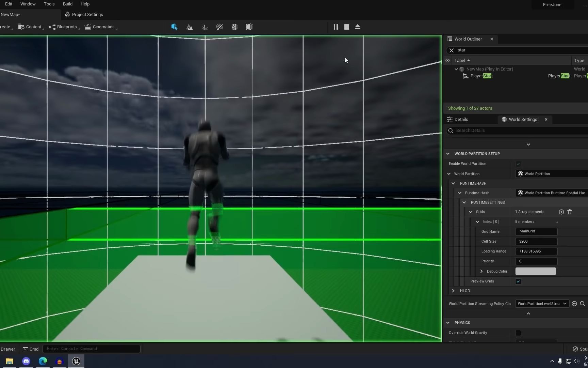Open the Fracture mode
The width and height of the screenshot is (588, 368).
(234, 27)
